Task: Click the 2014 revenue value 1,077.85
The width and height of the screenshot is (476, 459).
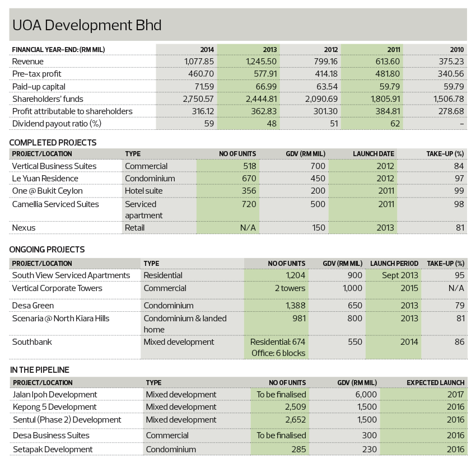Action: (199, 62)
